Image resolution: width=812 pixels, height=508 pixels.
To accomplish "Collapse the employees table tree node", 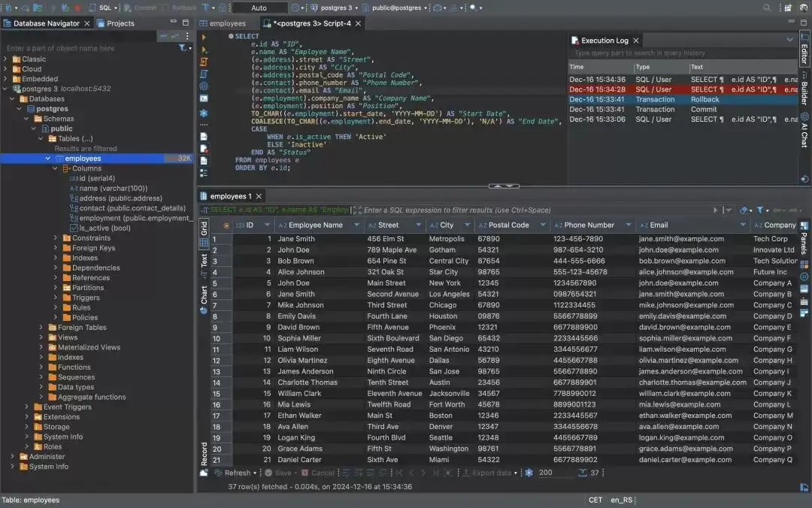I will pyautogui.click(x=48, y=159).
